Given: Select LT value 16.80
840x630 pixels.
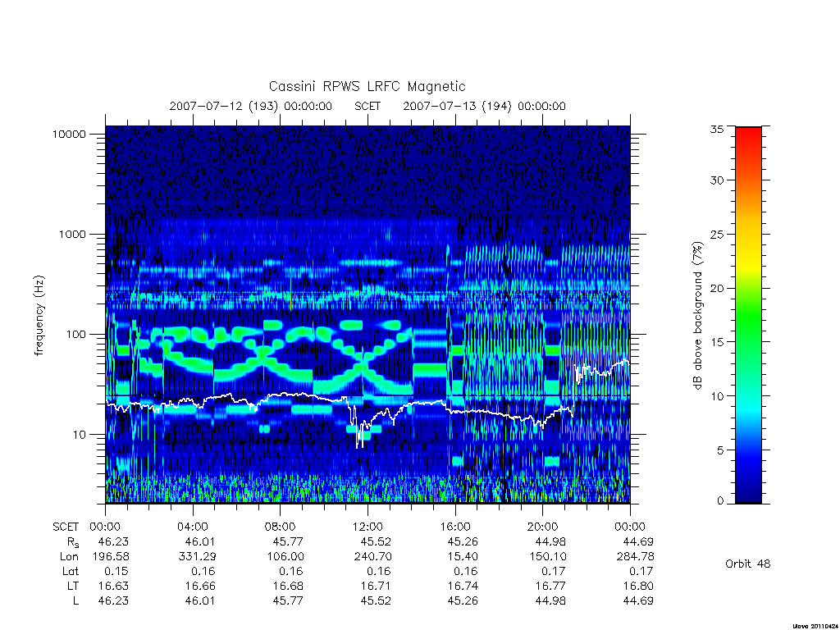Looking at the screenshot, I should (x=638, y=586).
